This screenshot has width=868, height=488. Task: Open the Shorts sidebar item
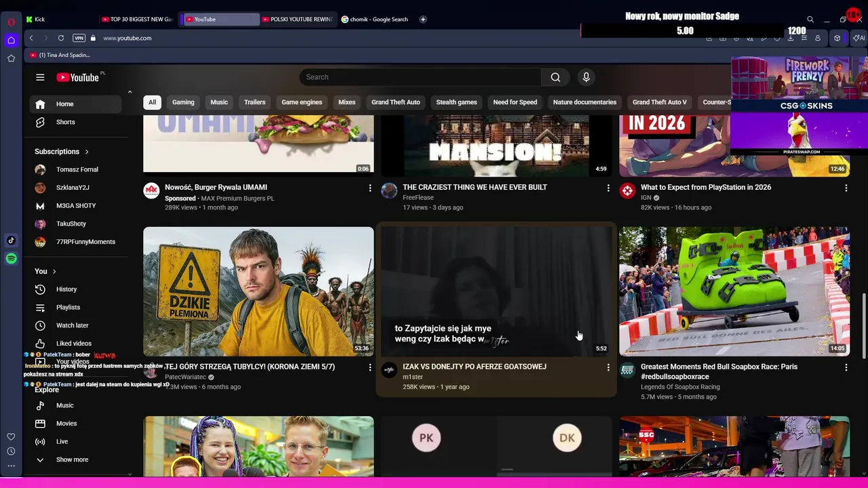(x=75, y=122)
